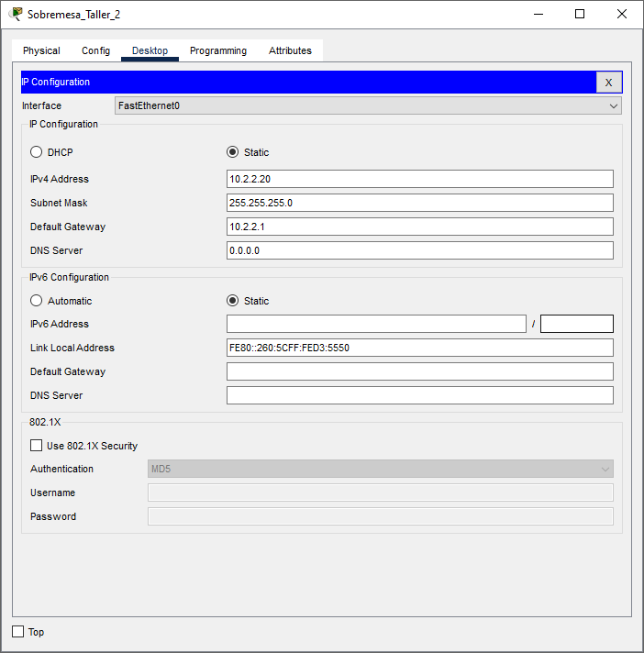The height and width of the screenshot is (653, 644).
Task: Go to the Programming tab
Action: [x=218, y=50]
